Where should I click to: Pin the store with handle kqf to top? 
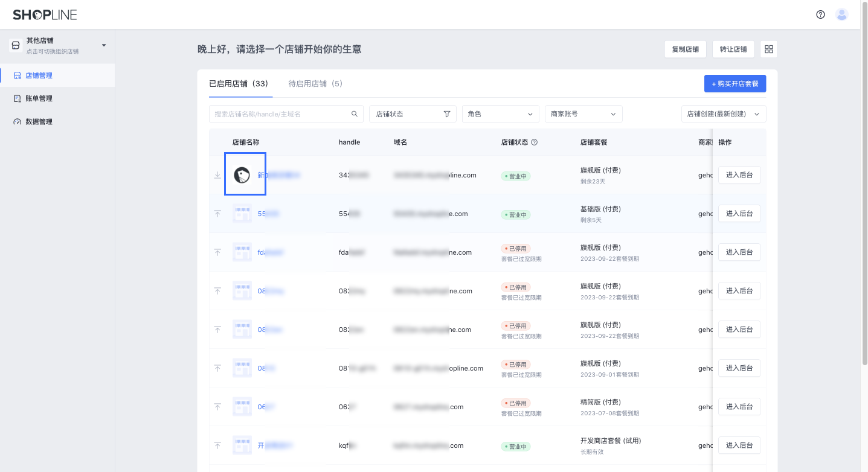point(217,445)
